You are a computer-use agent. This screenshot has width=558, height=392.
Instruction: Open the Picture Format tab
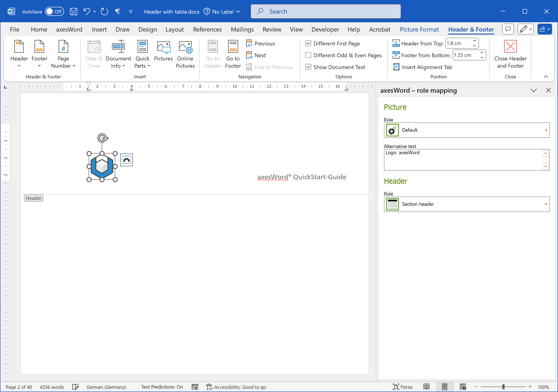point(419,29)
